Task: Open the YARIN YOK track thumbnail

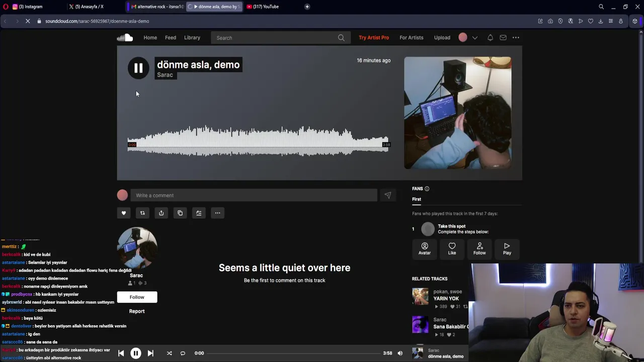Action: coord(420,297)
